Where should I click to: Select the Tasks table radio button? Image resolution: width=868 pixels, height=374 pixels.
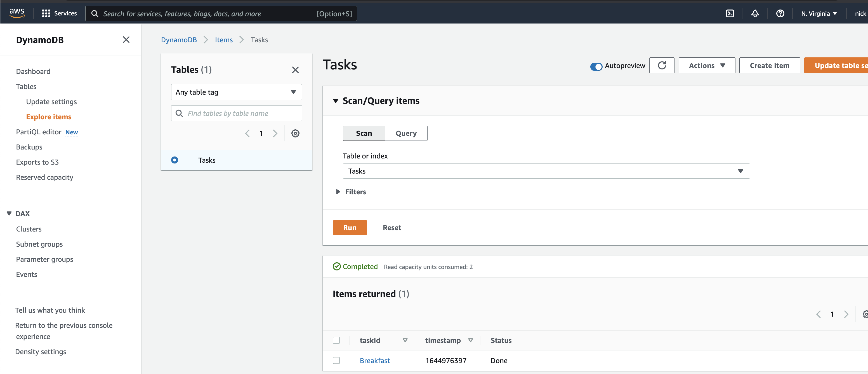[174, 160]
